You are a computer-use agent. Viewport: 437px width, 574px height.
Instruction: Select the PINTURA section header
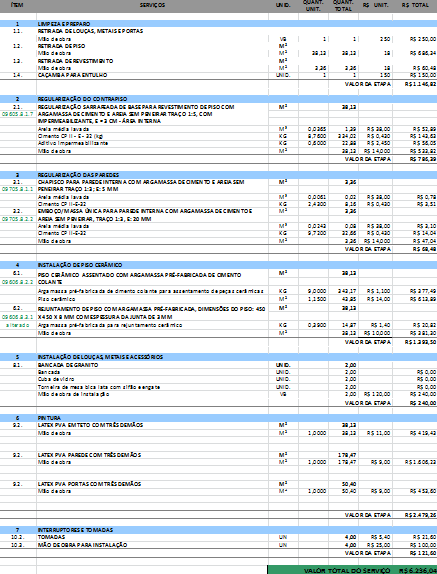[x=218, y=418]
